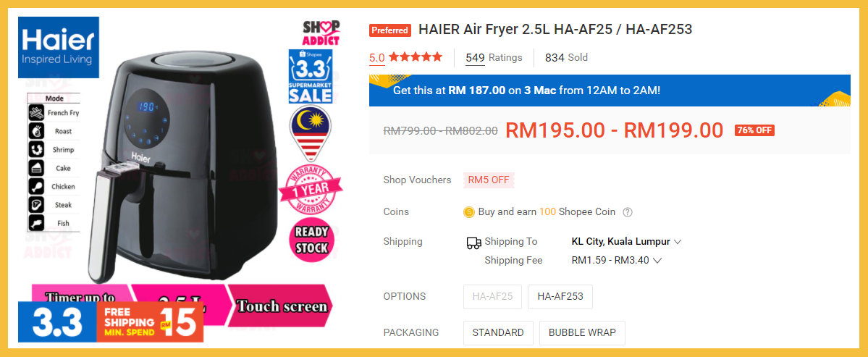Image resolution: width=868 pixels, height=357 pixels.
Task: Click the Shopee Coin help question-mark icon
Action: click(x=627, y=212)
